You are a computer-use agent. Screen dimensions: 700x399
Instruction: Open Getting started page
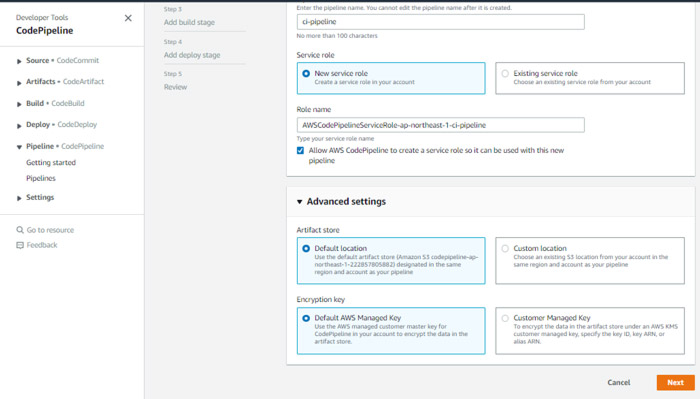[51, 162]
